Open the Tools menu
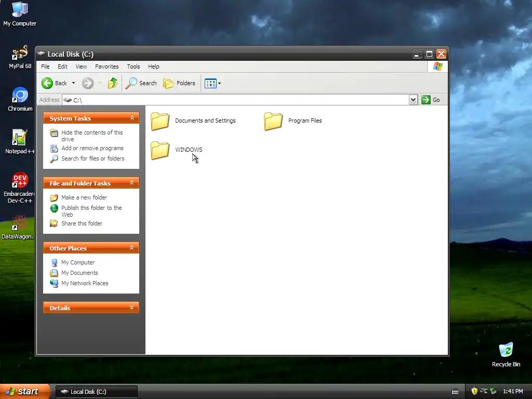The height and width of the screenshot is (399, 532). pos(134,66)
